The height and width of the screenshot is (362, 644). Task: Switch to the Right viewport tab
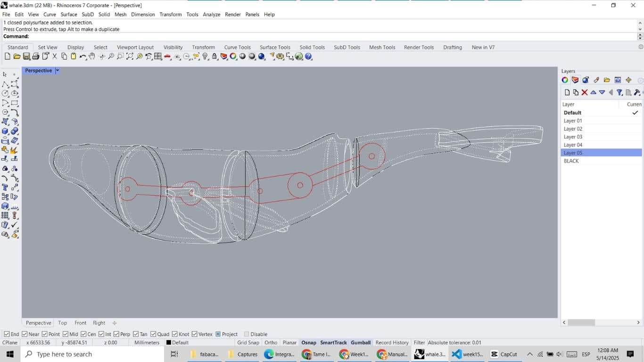click(99, 323)
